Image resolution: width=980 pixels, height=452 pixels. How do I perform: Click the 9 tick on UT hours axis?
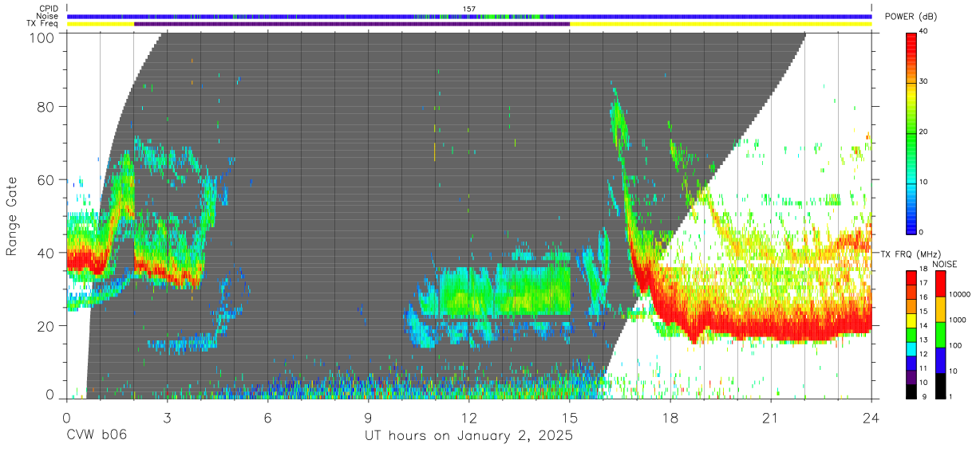pos(369,418)
